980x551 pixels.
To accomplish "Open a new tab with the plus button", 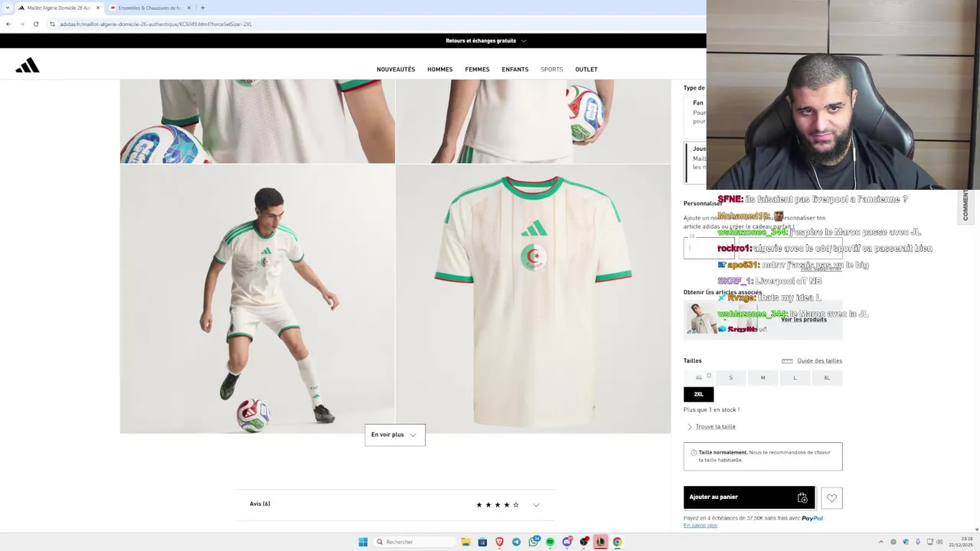I will (202, 8).
